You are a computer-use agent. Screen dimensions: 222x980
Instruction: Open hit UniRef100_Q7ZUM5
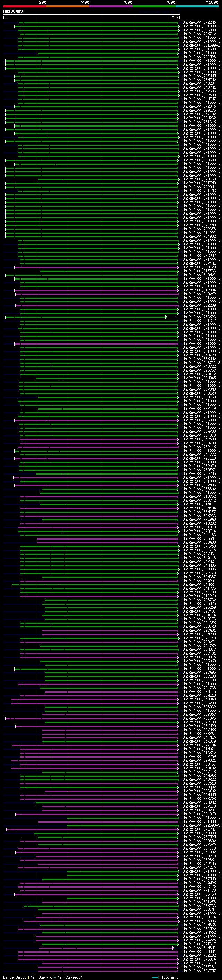click(199, 76)
